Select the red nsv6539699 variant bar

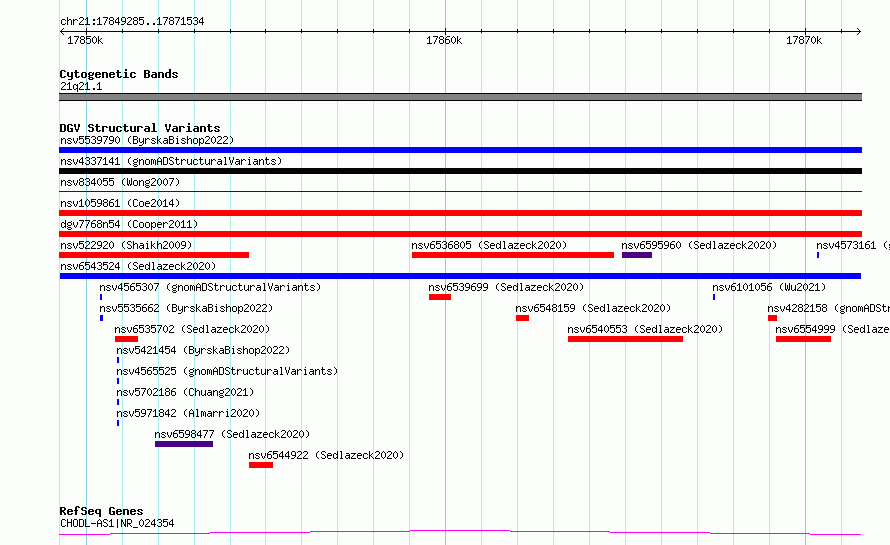tap(440, 297)
